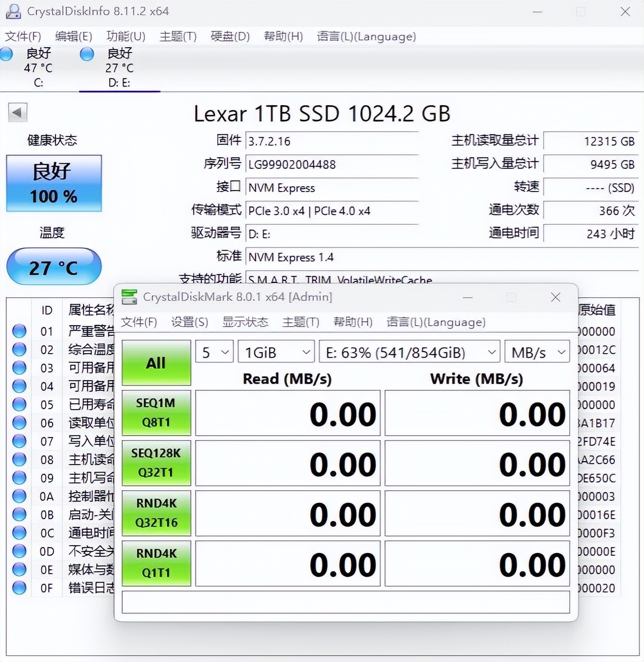Click the CrystalDiskInfo application icon in title bar

coord(13,11)
